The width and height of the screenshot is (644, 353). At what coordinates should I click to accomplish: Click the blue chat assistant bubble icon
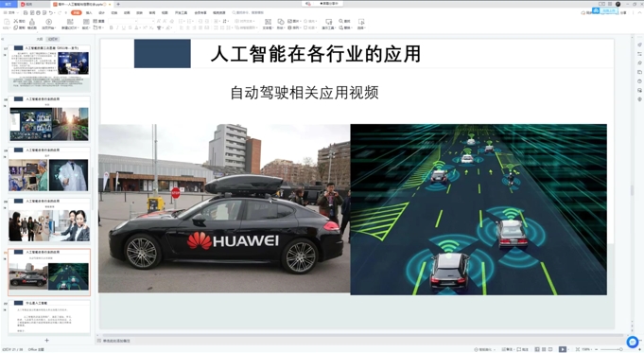(633, 342)
